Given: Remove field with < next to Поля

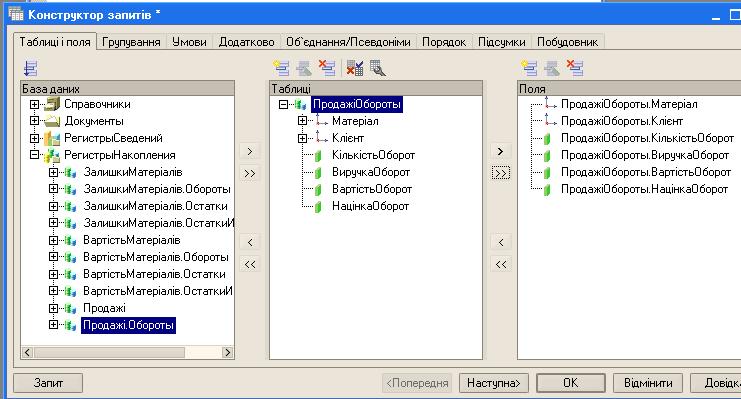Looking at the screenshot, I should [501, 243].
